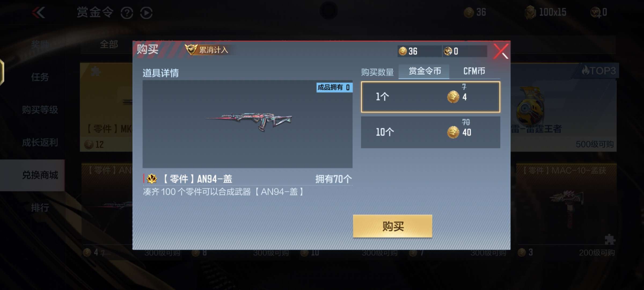Viewport: 644px width, 290px height.
Task: Click the top bar gold coin 36
Action: click(475, 12)
